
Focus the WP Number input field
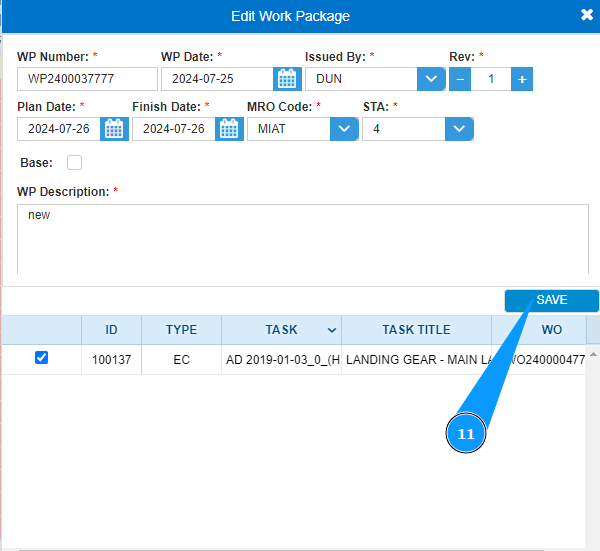(87, 79)
